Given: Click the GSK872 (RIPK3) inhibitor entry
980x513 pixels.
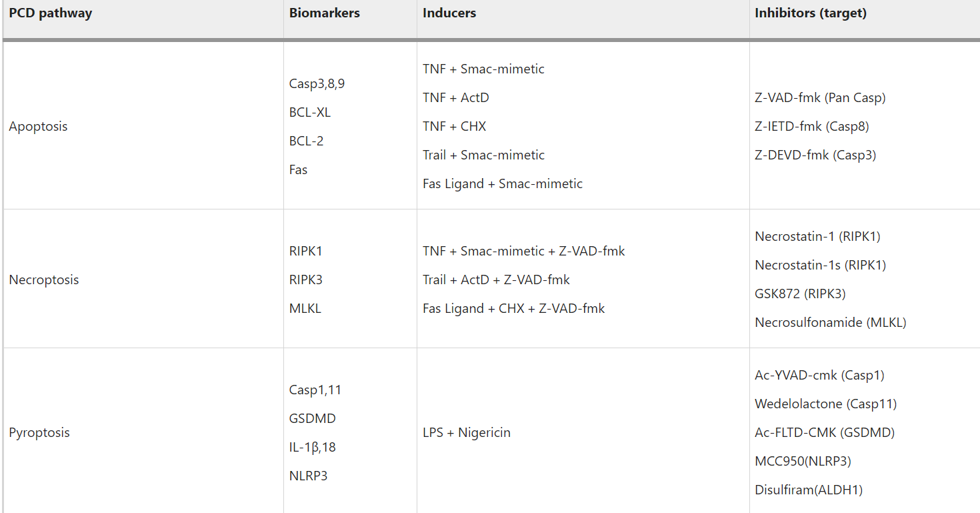Looking at the screenshot, I should click(800, 294).
